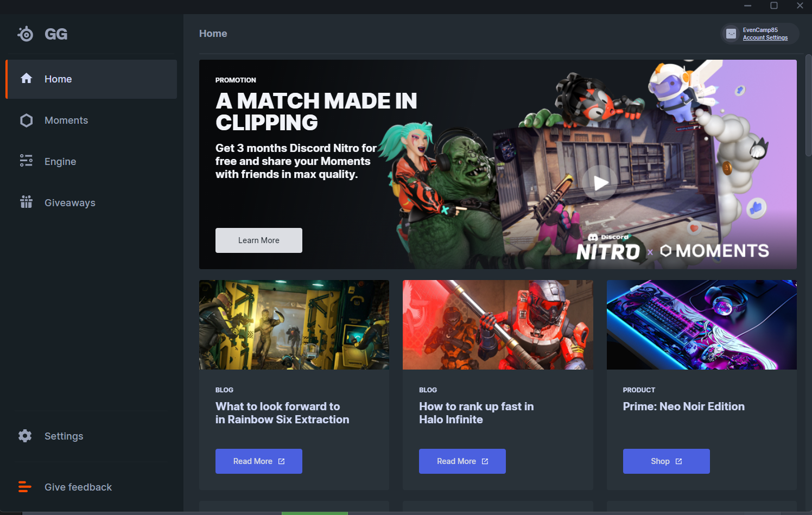Click the orange Give feedback icon

pyautogui.click(x=25, y=487)
